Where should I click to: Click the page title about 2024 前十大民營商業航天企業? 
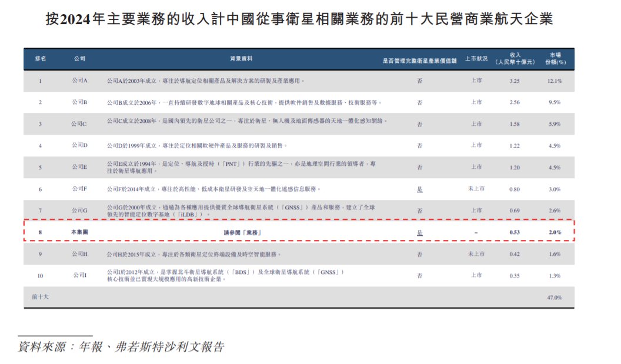(x=299, y=19)
